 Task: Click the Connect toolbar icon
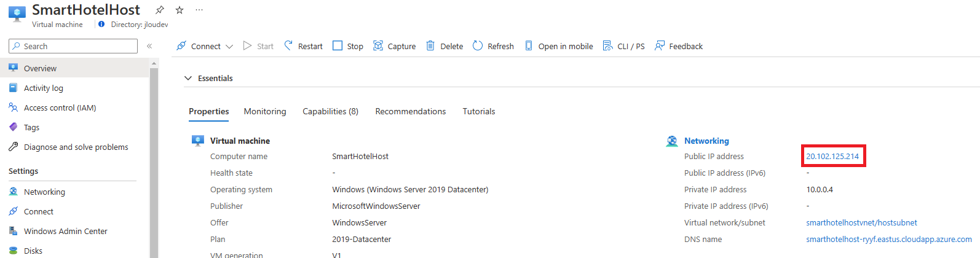181,46
